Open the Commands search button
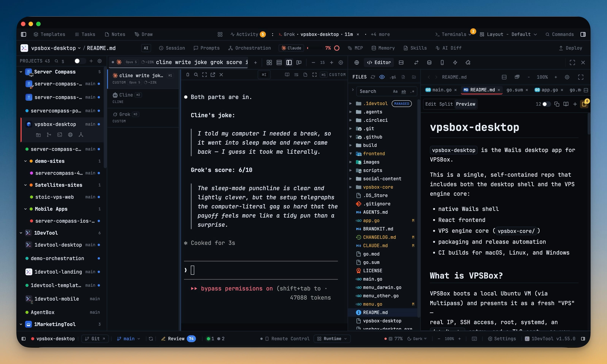Screen dimensions: 607x364 pos(559,34)
